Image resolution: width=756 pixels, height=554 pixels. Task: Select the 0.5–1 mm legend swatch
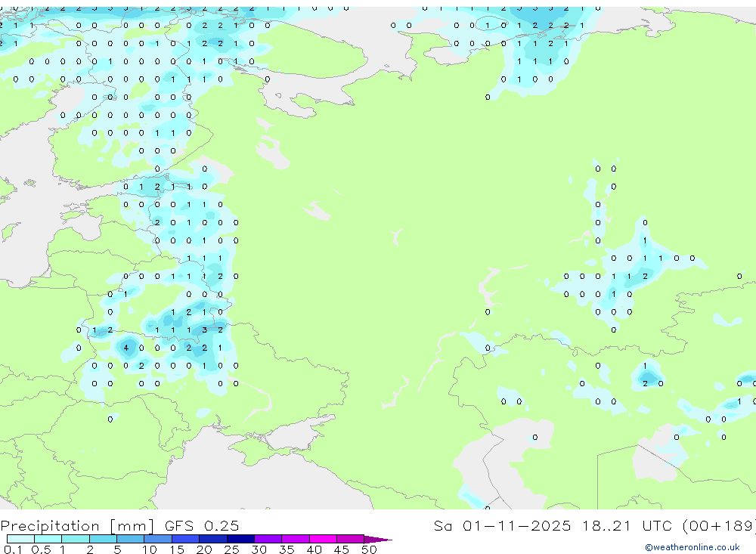(48, 539)
